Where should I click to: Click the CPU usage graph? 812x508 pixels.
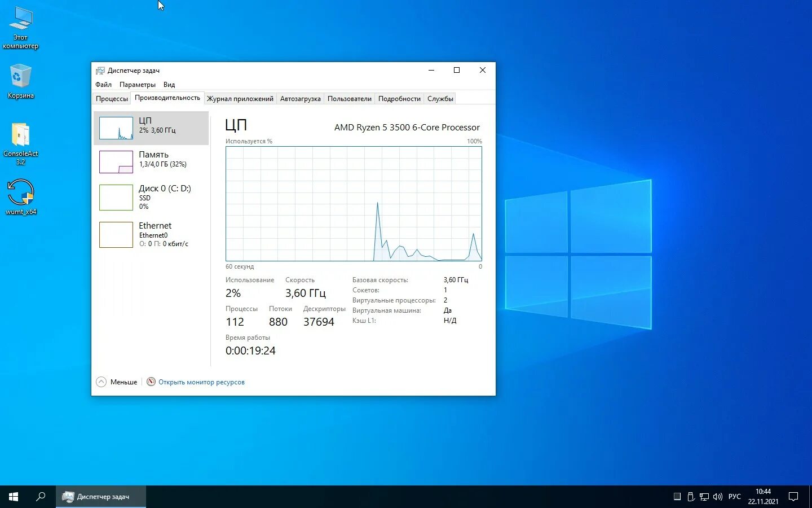(x=354, y=204)
